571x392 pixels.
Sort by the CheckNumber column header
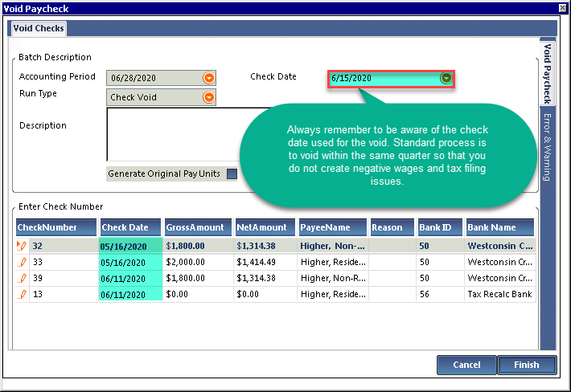pos(55,227)
